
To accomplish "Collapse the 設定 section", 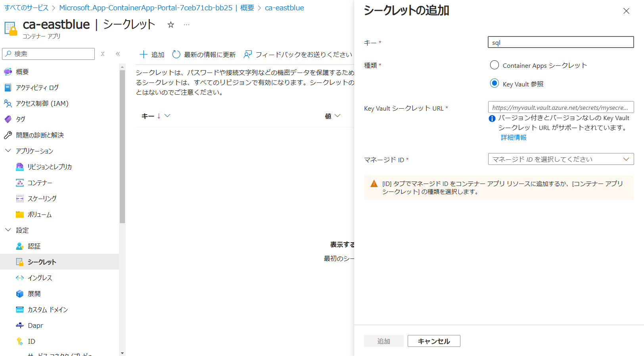I will pyautogui.click(x=8, y=230).
